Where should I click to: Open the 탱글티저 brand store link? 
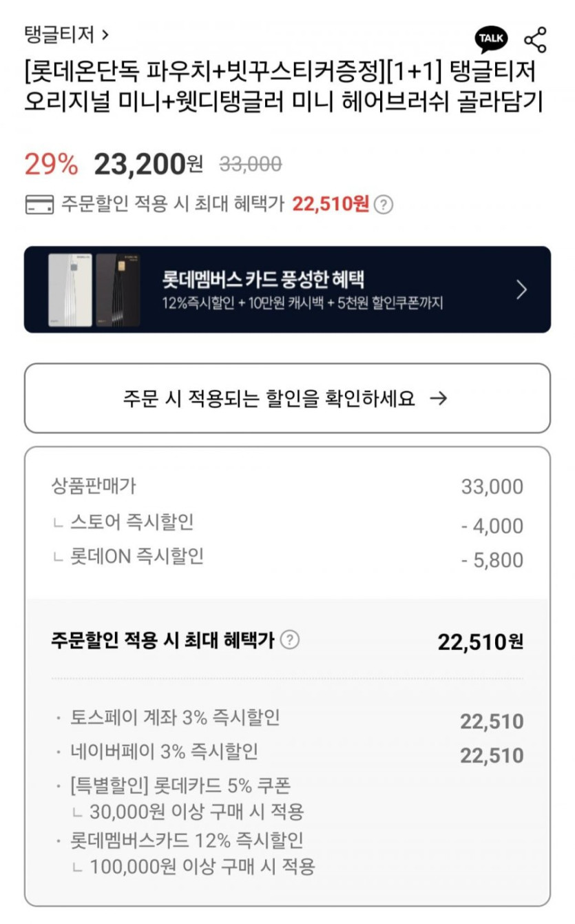pos(67,34)
